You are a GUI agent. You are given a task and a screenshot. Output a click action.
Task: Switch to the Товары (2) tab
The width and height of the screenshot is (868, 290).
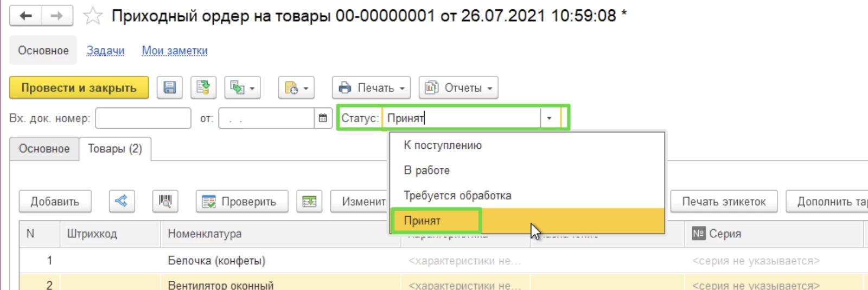click(115, 149)
